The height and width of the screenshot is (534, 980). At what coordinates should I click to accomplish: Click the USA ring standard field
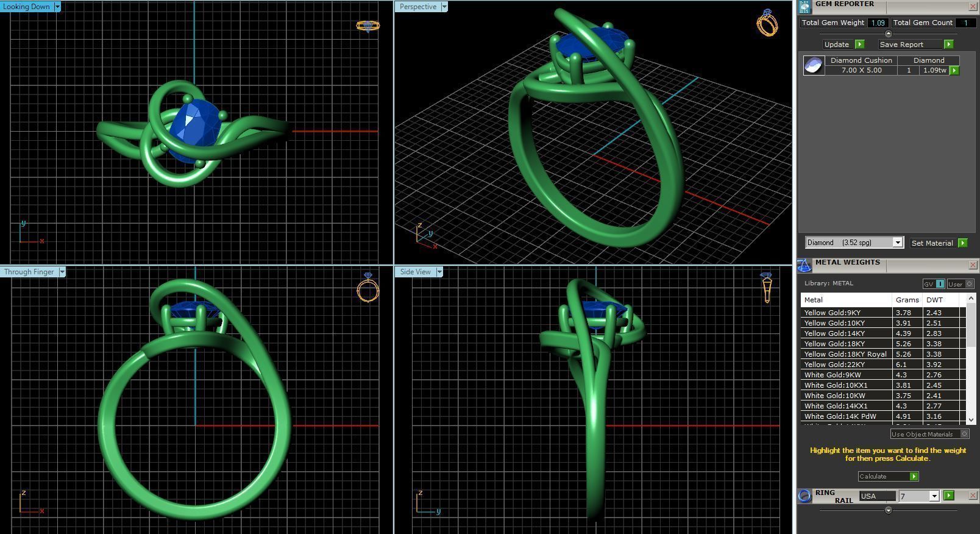tap(877, 496)
